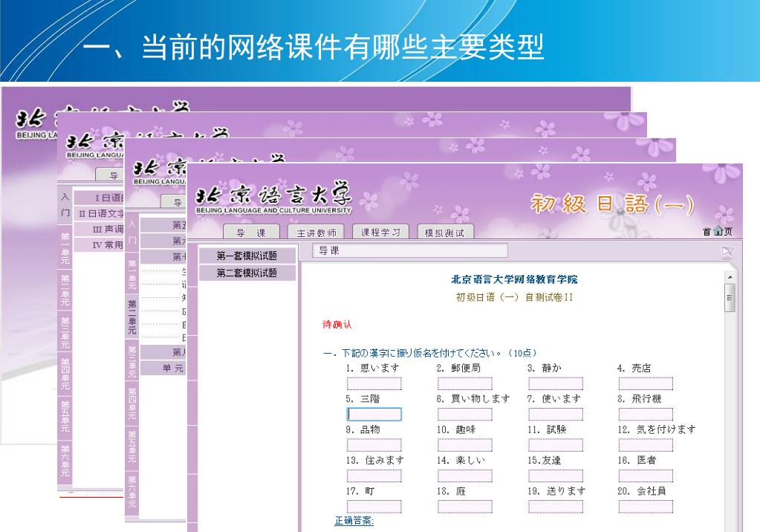
Task: Click the section one instruction text (10点)
Action: 429,353
